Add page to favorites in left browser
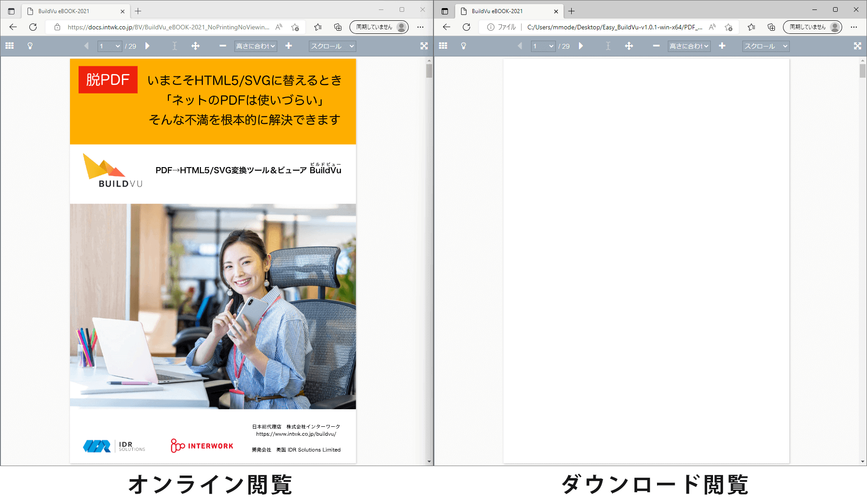867x504 pixels. [x=295, y=27]
